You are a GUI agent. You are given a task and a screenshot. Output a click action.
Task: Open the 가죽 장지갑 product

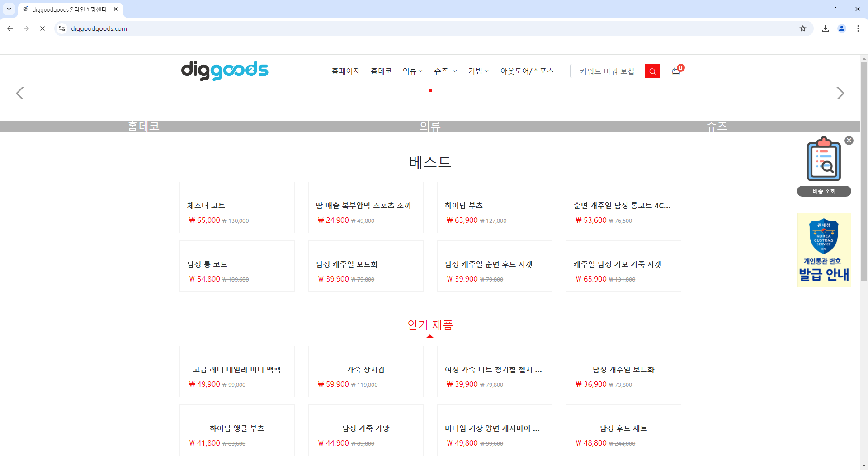pyautogui.click(x=366, y=370)
